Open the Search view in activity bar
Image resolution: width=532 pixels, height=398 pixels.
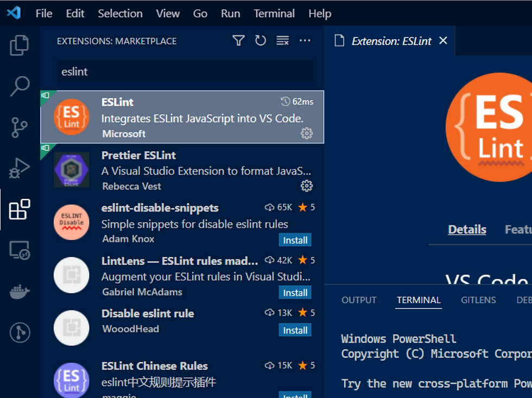20,86
